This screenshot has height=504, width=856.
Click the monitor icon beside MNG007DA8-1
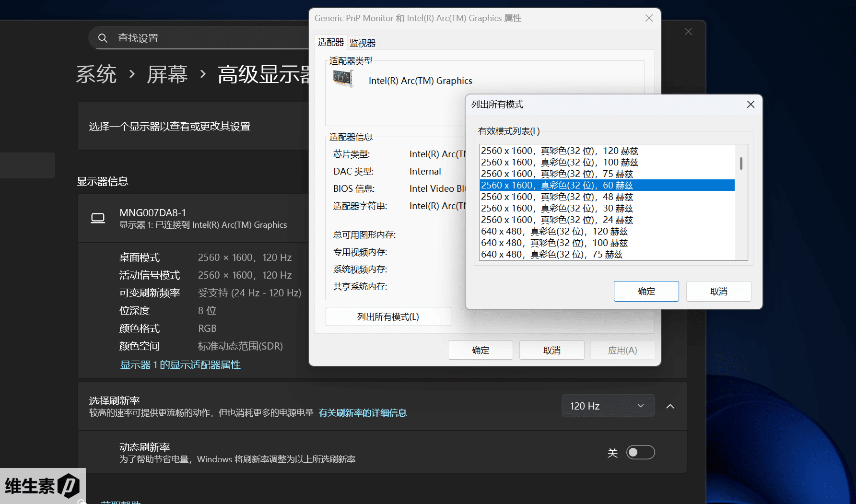98,218
